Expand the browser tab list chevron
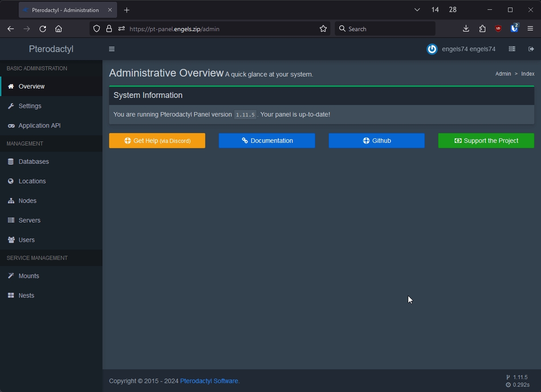Image resolution: width=541 pixels, height=392 pixels. (417, 10)
